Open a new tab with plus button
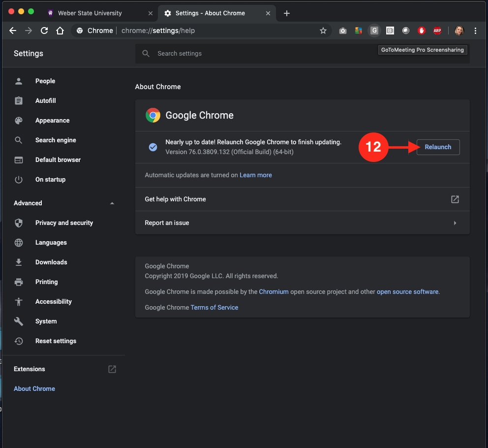 [x=287, y=13]
